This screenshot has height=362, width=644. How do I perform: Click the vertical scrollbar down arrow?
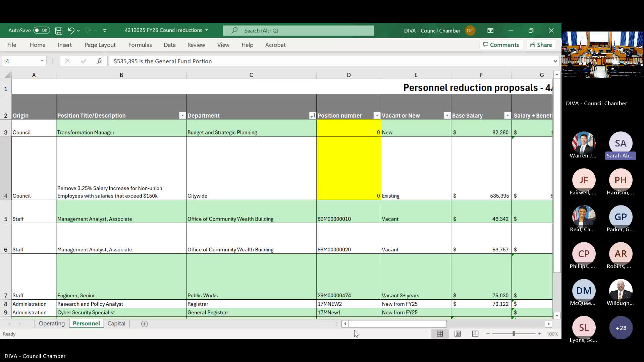[x=557, y=315]
